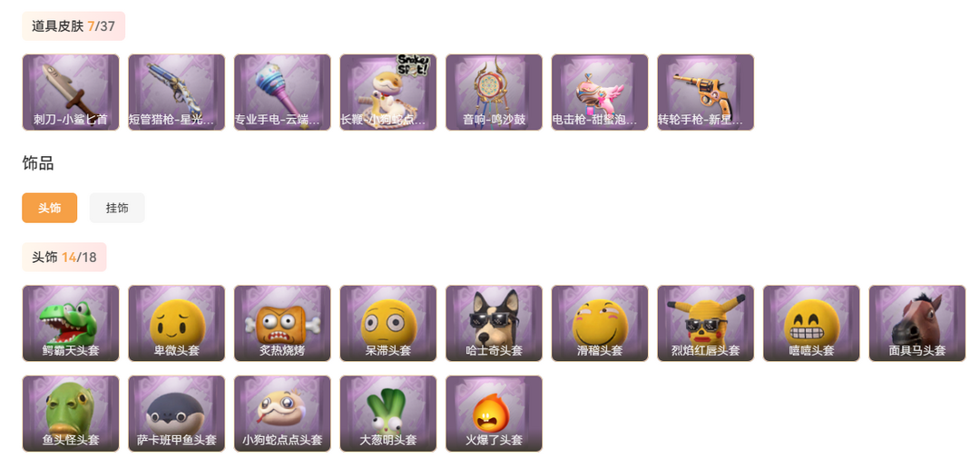Select the 电击枪 pink stun gun skin
The height and width of the screenshot is (458, 980).
coord(600,93)
